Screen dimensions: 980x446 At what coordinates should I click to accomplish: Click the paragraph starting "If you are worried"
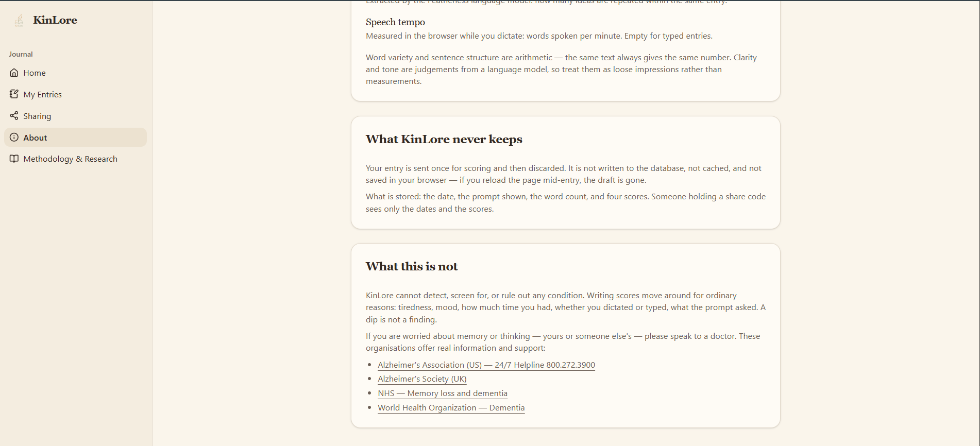pos(563,342)
